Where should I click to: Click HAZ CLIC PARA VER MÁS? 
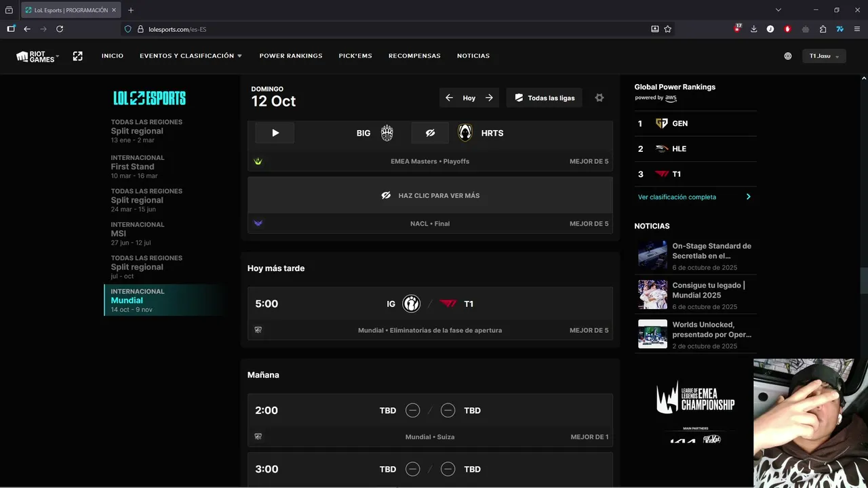pos(430,195)
